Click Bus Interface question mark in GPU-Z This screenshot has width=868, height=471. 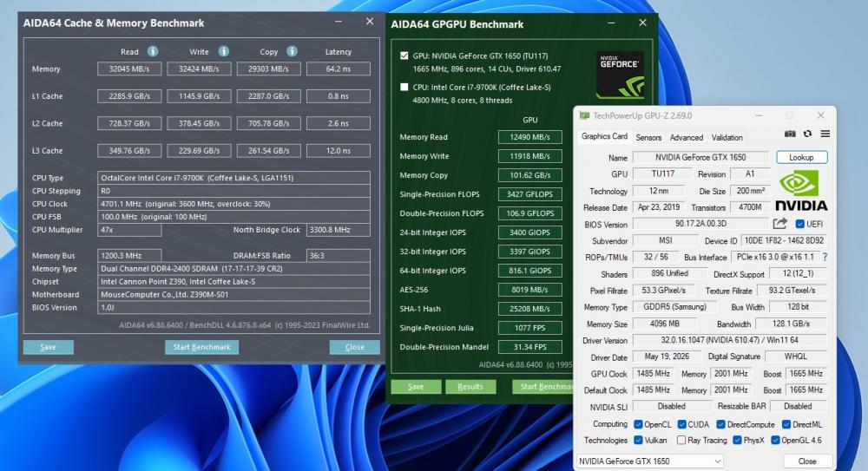825,257
